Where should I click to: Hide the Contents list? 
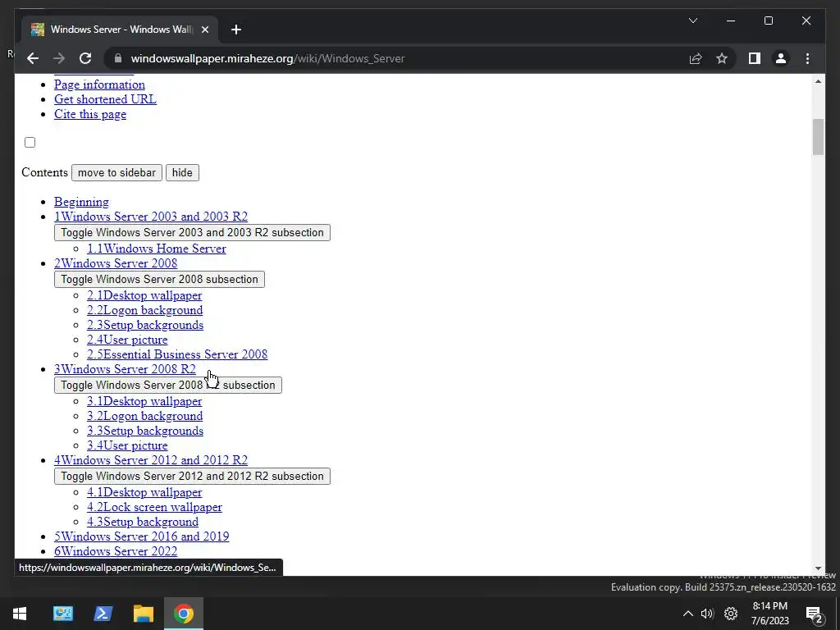coord(182,172)
